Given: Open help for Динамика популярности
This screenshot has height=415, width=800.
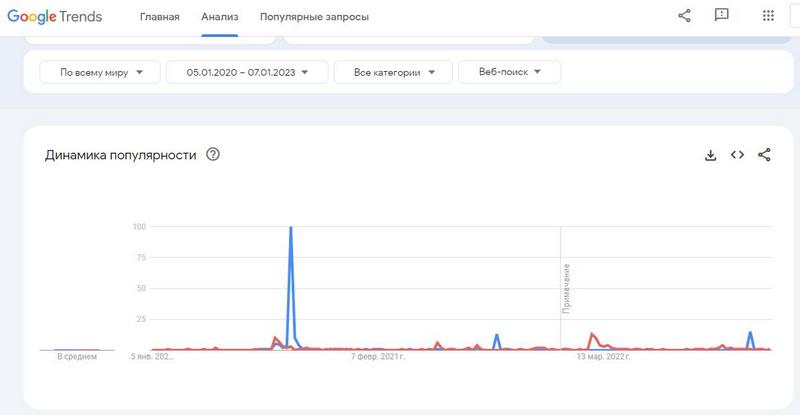Looking at the screenshot, I should click(212, 155).
